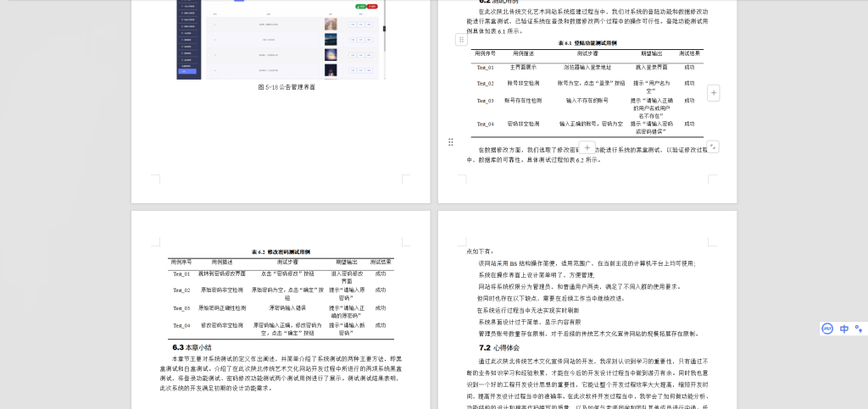Viewport: 868px width, 409px height.
Task: Click the line 在系统运行过程当中无法实现实时刷新
Action: [x=527, y=310]
